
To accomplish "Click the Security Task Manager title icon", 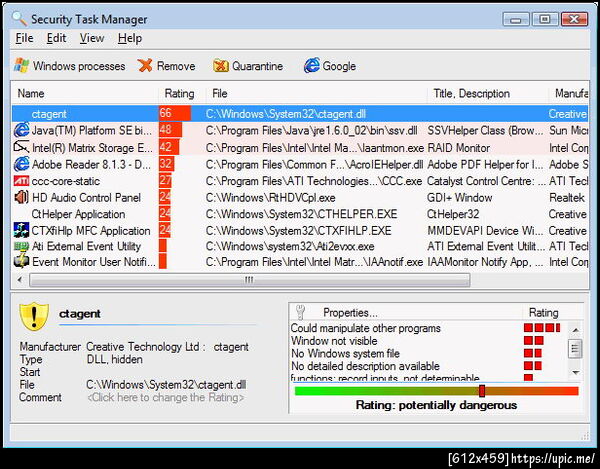I will point(19,19).
